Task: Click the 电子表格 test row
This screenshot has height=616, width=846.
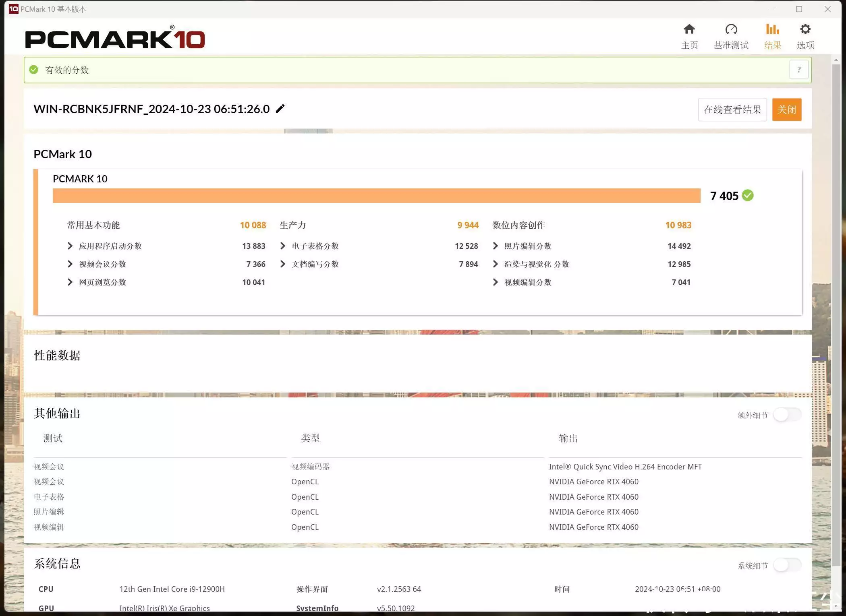Action: click(49, 497)
